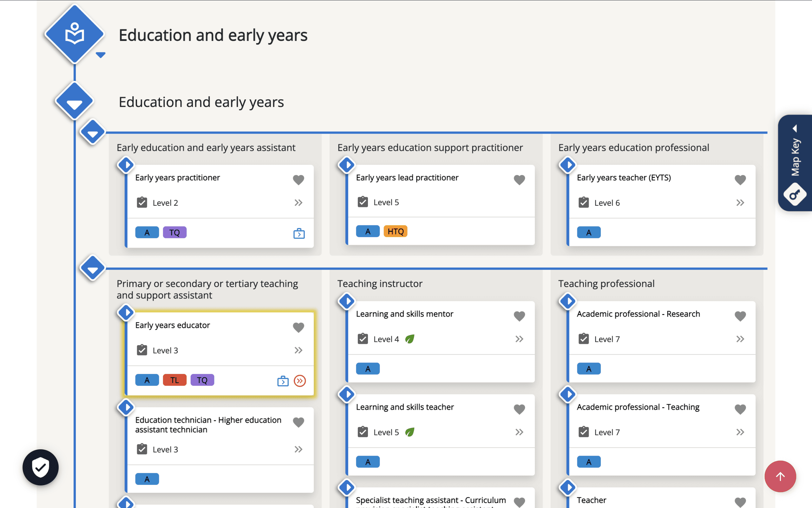Viewport: 812px width, 508px height.
Task: Favourite the Early years educator card
Action: point(298,327)
